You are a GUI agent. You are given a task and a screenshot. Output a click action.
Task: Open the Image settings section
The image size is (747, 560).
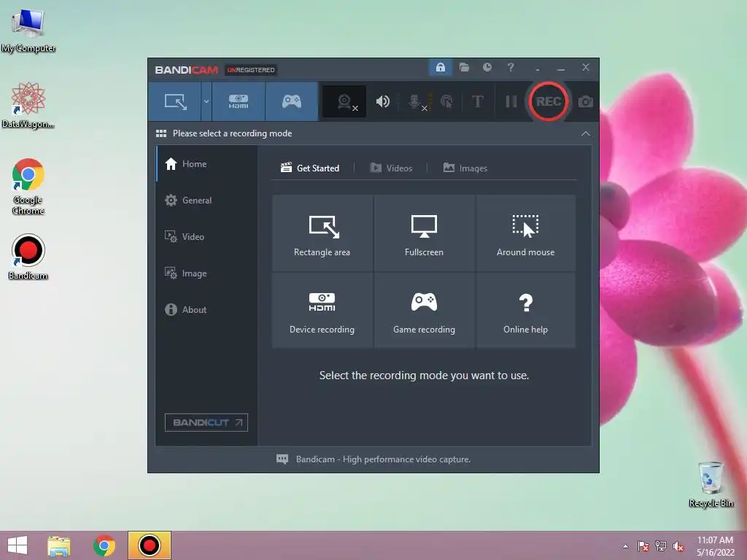coord(206,273)
